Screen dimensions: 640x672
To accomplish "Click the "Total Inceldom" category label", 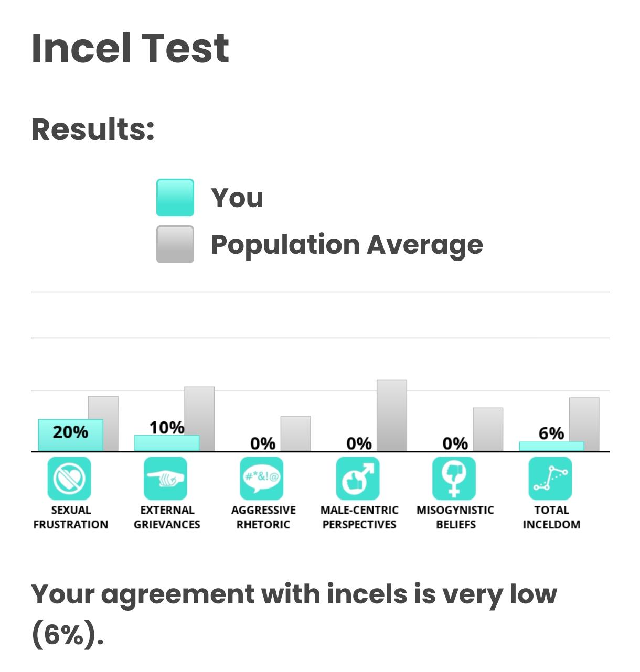I will click(551, 517).
